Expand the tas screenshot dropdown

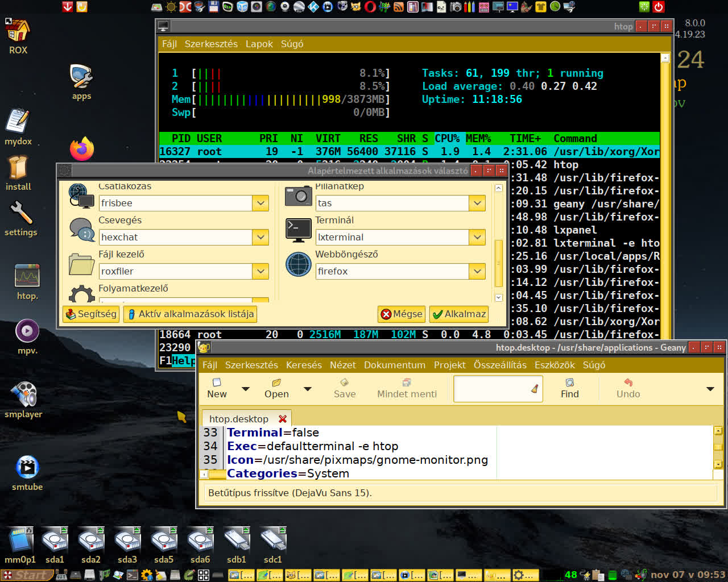pos(477,203)
